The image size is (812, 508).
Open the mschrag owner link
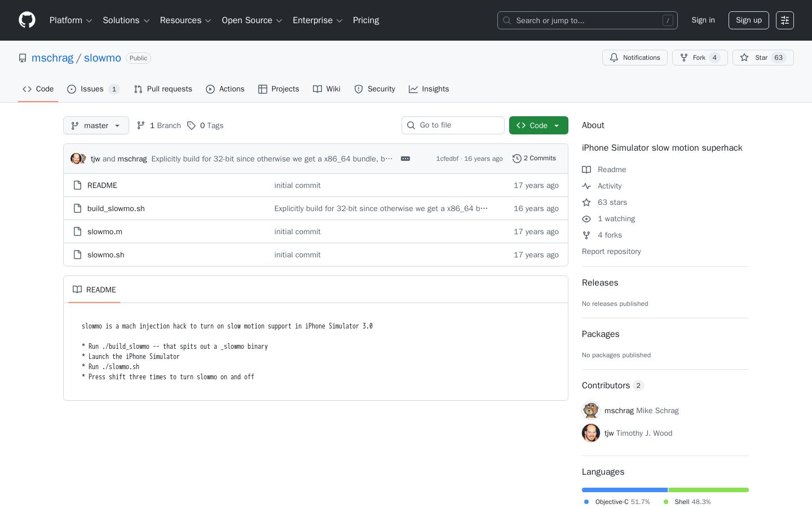[52, 58]
